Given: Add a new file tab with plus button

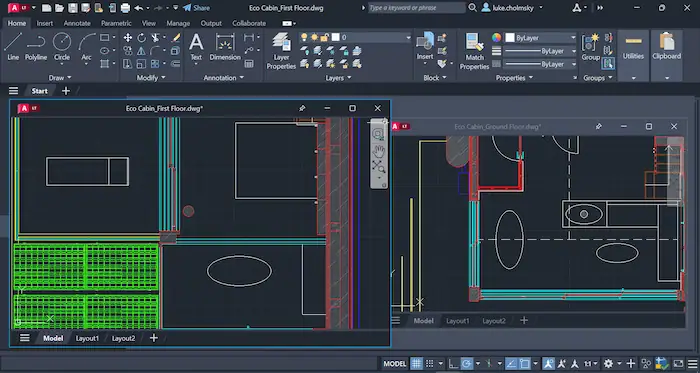Looking at the screenshot, I should (66, 91).
